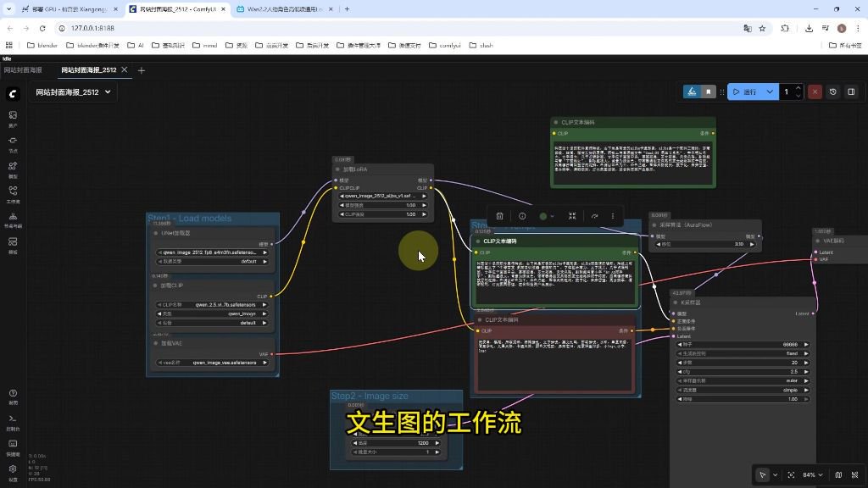Decrease the batch count with down arrow
Image resolution: width=868 pixels, height=488 pixels.
click(x=798, y=96)
